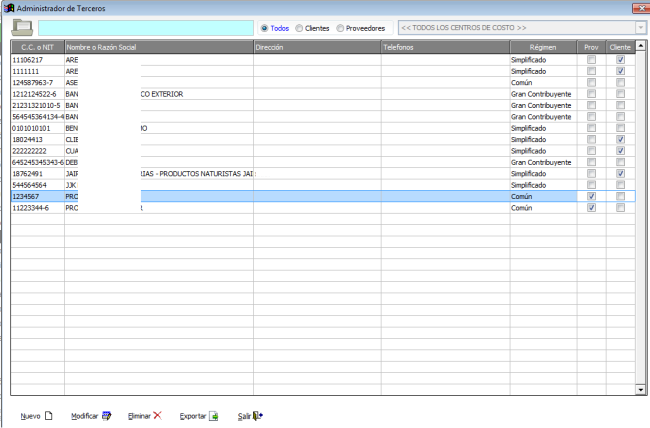The image size is (650, 428).
Task: Click the Dirección column header
Action: [317, 47]
